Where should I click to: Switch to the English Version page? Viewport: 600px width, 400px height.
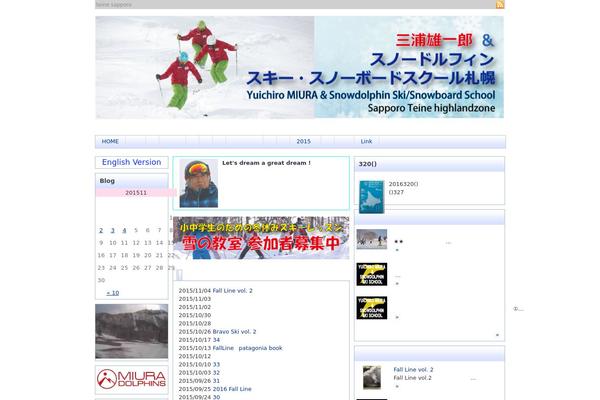click(x=132, y=162)
